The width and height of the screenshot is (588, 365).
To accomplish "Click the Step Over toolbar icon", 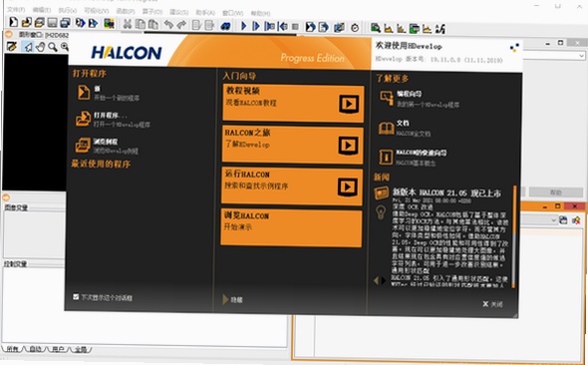I will (x=269, y=26).
